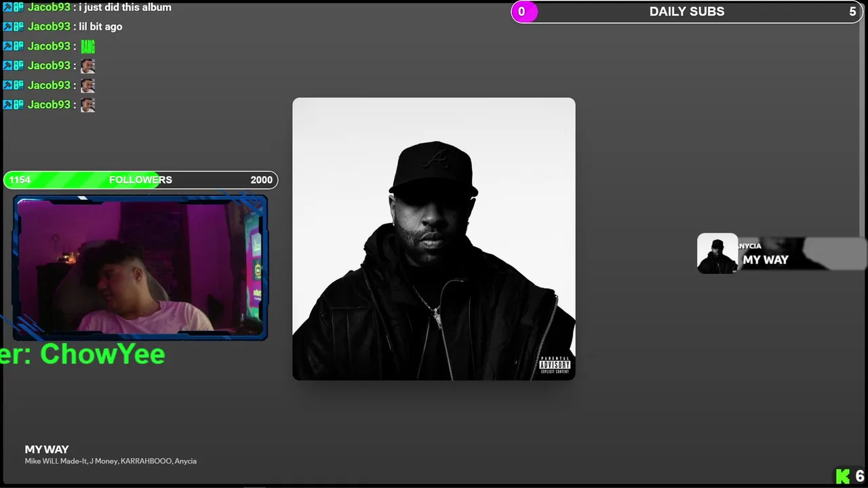The height and width of the screenshot is (488, 868).
Task: Click the artist line "Mike WiLL Made-It, J Money, KARRAHBOOO, Anycia"
Action: (111, 461)
